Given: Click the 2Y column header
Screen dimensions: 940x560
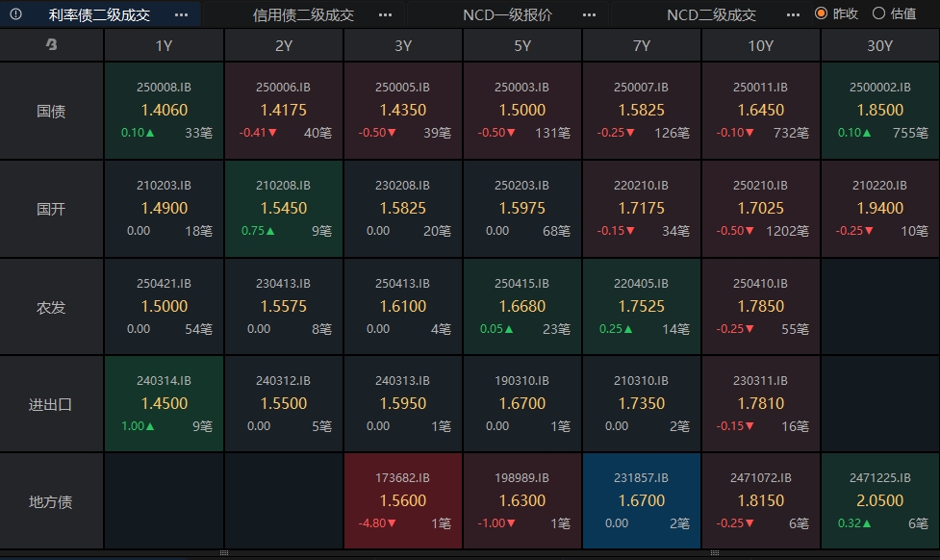Looking at the screenshot, I should tap(284, 45).
